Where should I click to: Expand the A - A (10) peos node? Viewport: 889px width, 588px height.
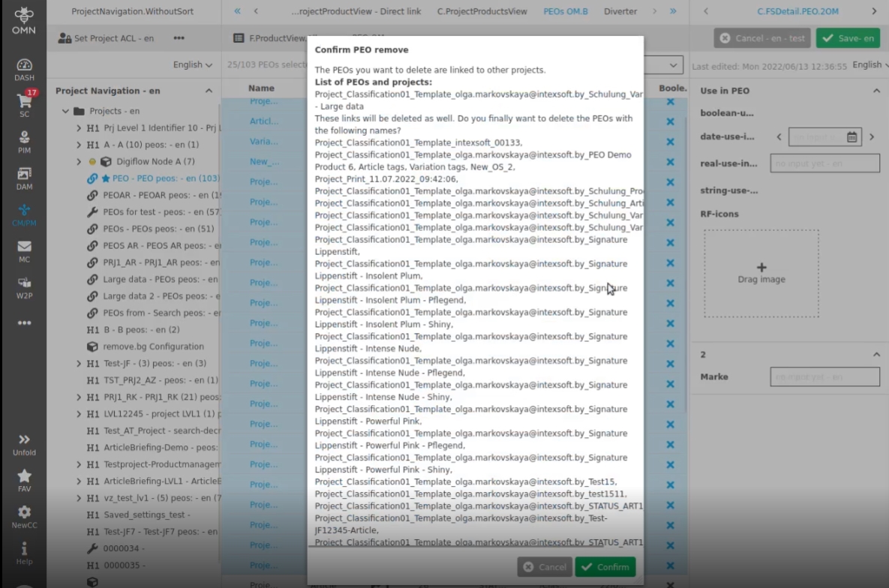pyautogui.click(x=79, y=145)
